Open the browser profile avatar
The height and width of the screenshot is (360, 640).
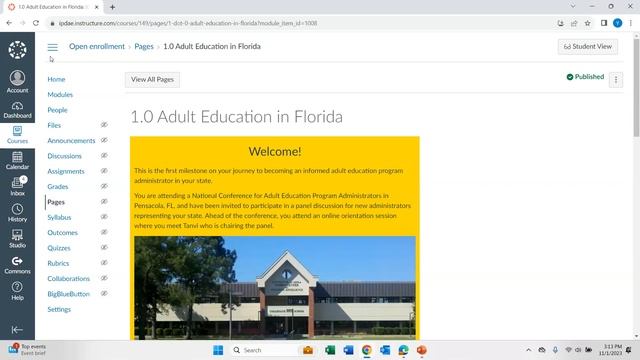pos(617,23)
